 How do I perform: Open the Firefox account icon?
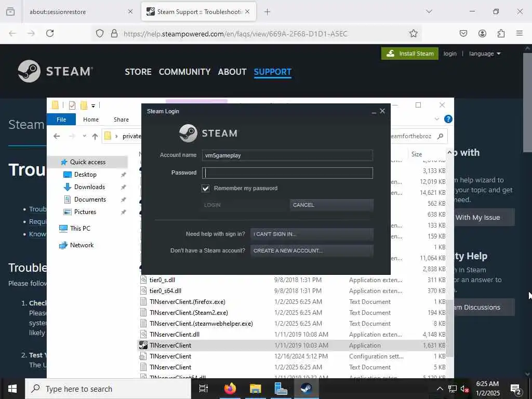click(x=482, y=33)
